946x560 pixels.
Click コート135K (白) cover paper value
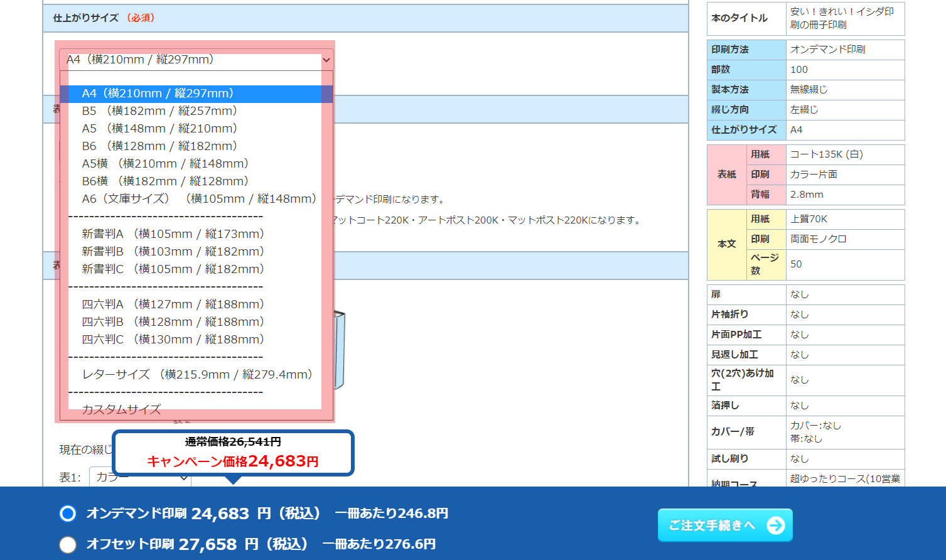[827, 154]
